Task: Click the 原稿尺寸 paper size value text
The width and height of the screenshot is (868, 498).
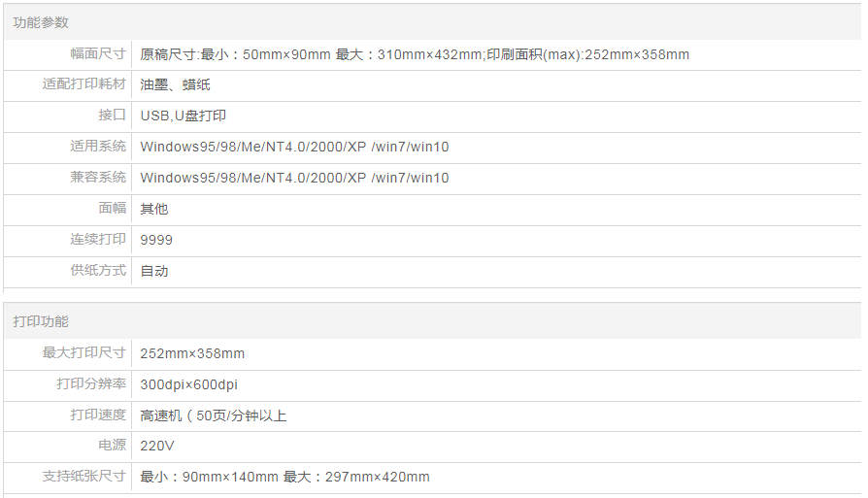Action: (x=415, y=54)
